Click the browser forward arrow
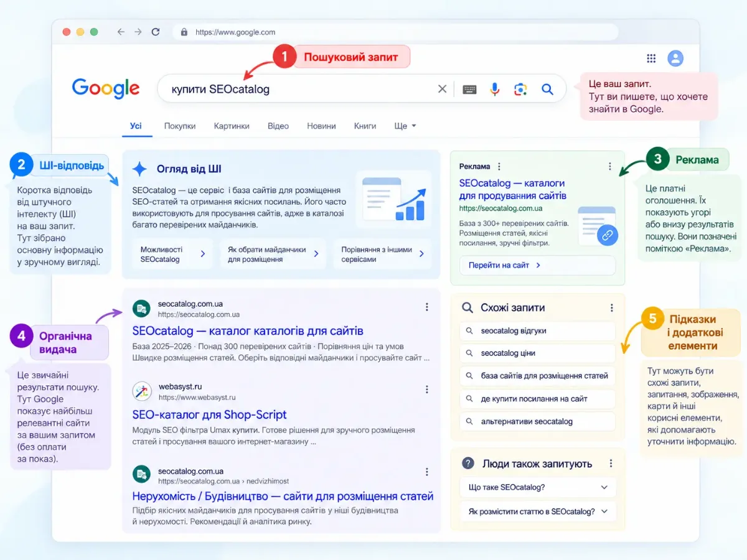The height and width of the screenshot is (560, 747). point(138,32)
